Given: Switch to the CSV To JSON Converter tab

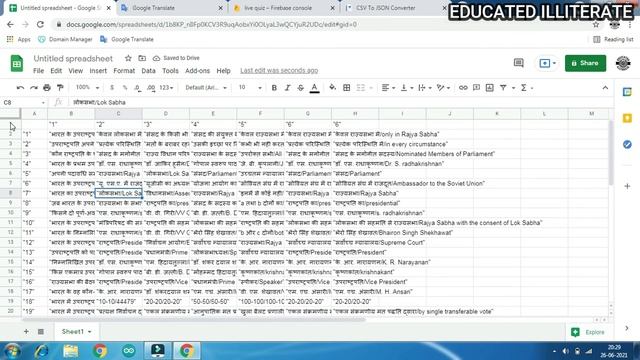Looking at the screenshot, I should coord(395,8).
